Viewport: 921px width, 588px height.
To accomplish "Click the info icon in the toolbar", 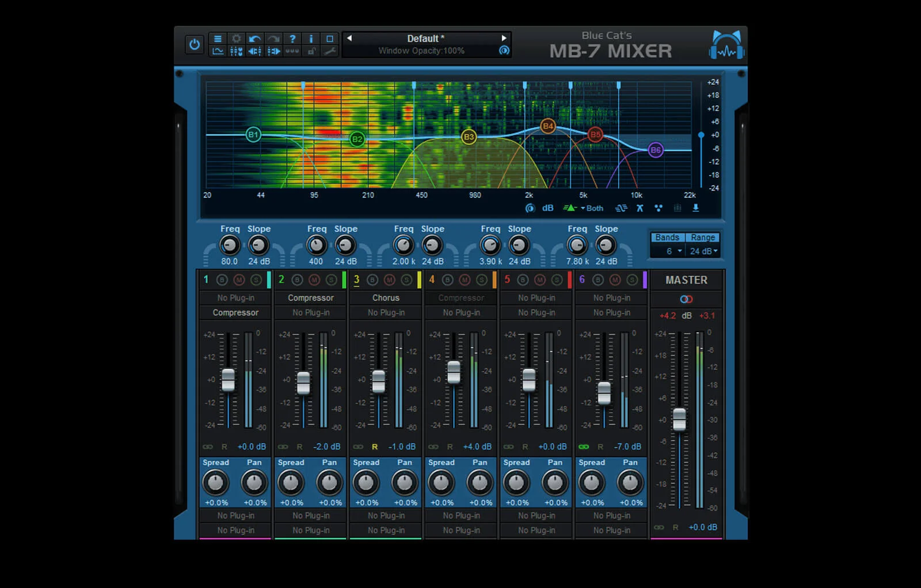I will 311,39.
